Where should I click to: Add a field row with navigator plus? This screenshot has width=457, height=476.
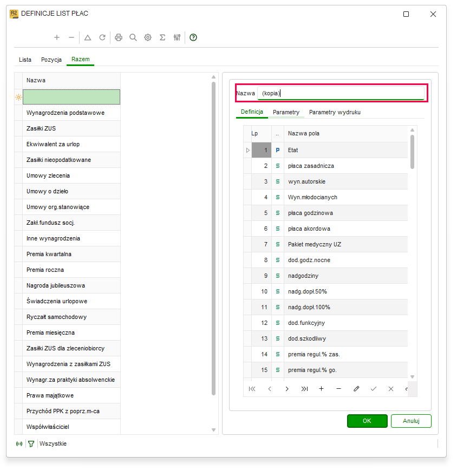pos(321,389)
